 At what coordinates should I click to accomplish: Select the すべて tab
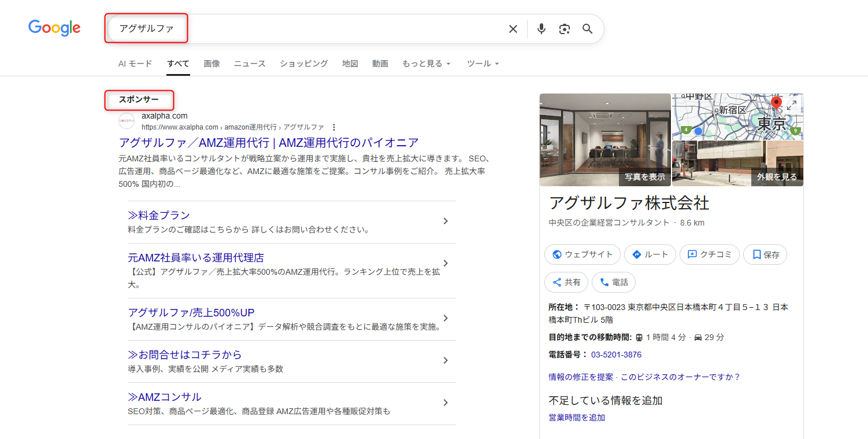178,64
